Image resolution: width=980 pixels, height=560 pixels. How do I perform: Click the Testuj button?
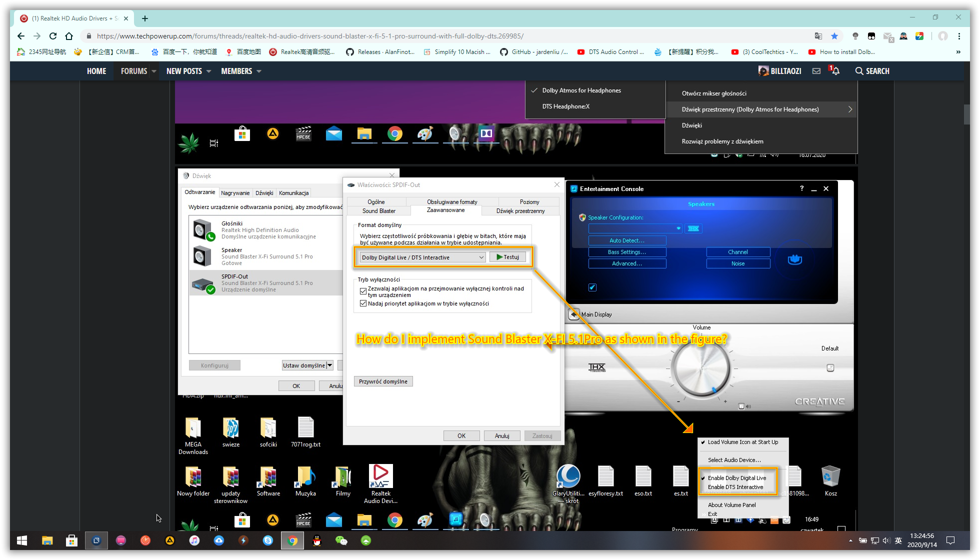coord(507,257)
